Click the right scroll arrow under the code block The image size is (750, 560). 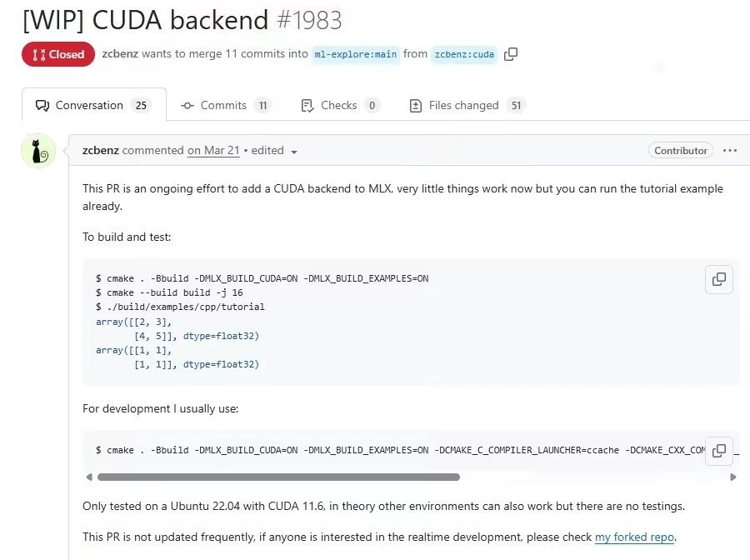[732, 477]
